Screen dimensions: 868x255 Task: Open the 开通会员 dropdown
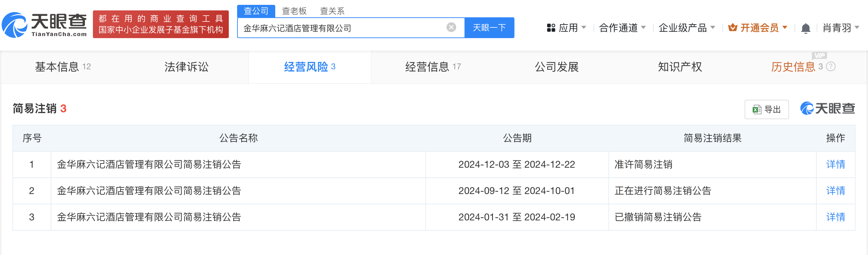pyautogui.click(x=757, y=28)
